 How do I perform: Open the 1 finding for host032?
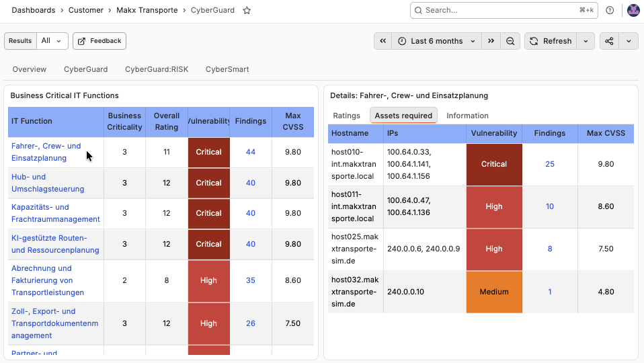(x=549, y=292)
